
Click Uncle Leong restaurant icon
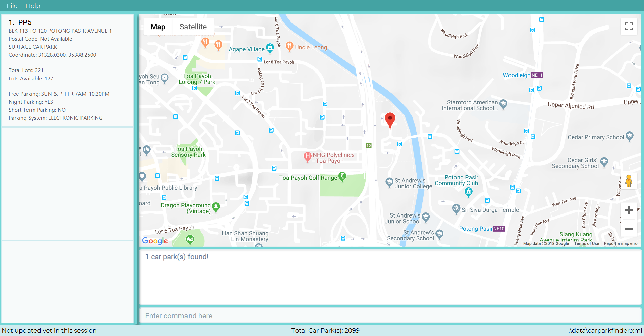point(289,47)
